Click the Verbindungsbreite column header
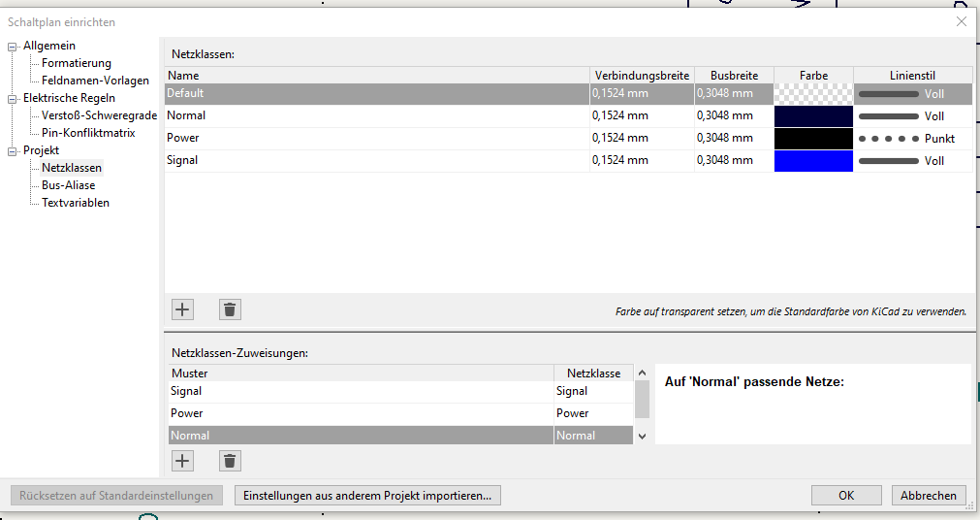The height and width of the screenshot is (520, 980). pos(642,75)
